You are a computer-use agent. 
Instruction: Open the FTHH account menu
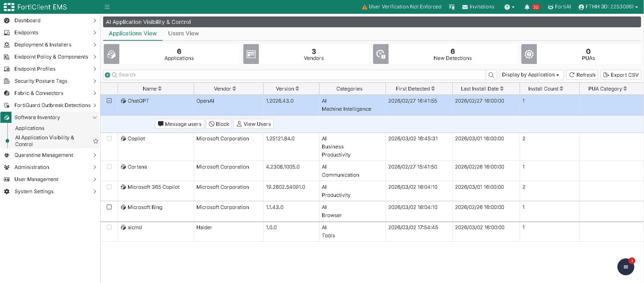click(608, 7)
